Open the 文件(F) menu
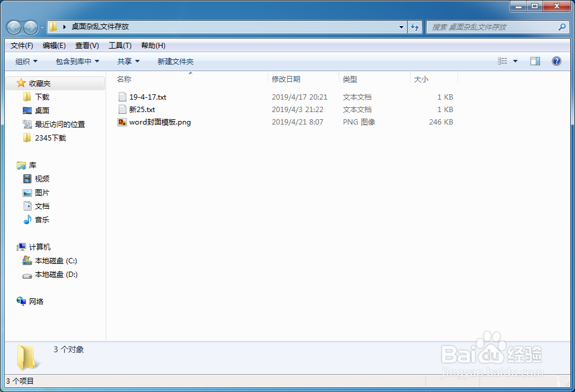Image resolution: width=575 pixels, height=392 pixels. click(21, 46)
